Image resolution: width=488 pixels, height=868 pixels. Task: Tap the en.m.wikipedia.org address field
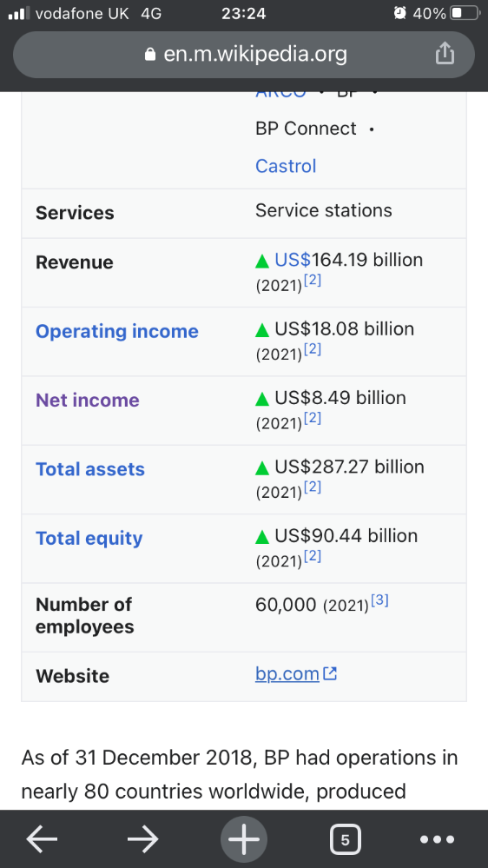(244, 54)
